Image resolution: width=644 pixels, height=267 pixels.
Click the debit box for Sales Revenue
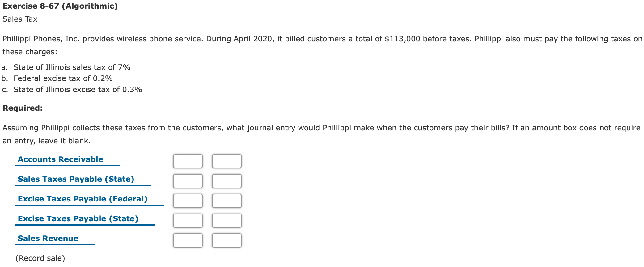(188, 240)
